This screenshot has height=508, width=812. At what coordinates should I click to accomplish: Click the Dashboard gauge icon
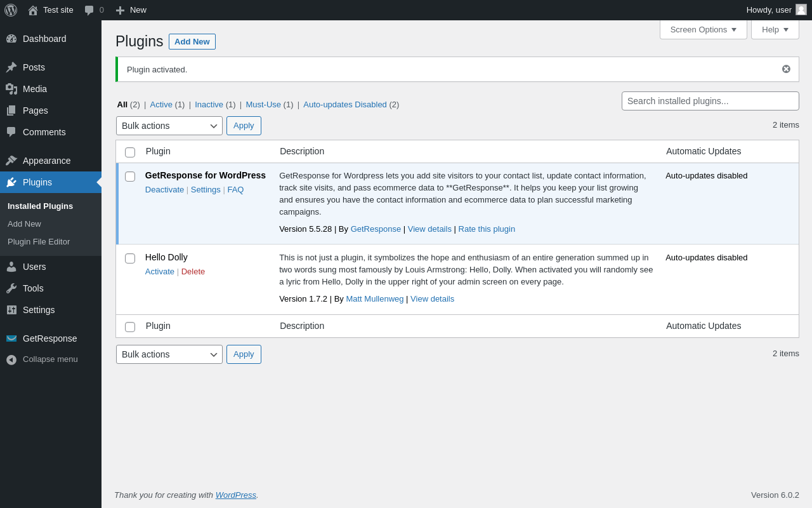click(11, 39)
